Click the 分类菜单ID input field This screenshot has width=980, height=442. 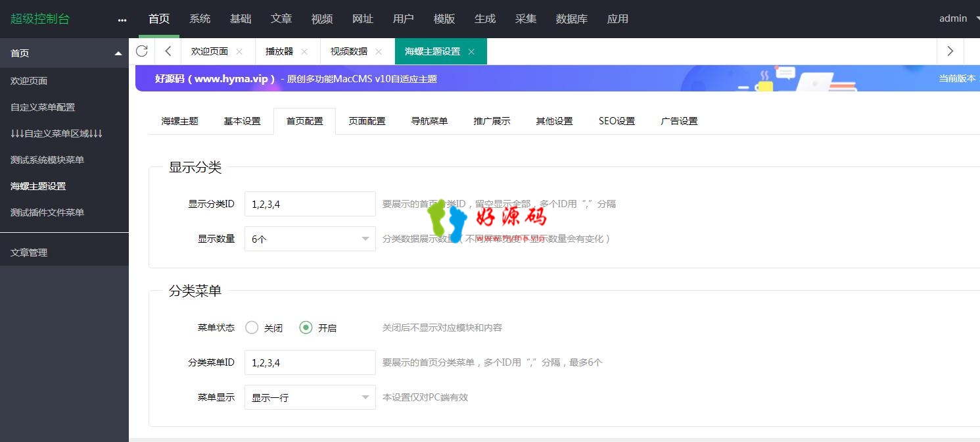[x=310, y=362]
